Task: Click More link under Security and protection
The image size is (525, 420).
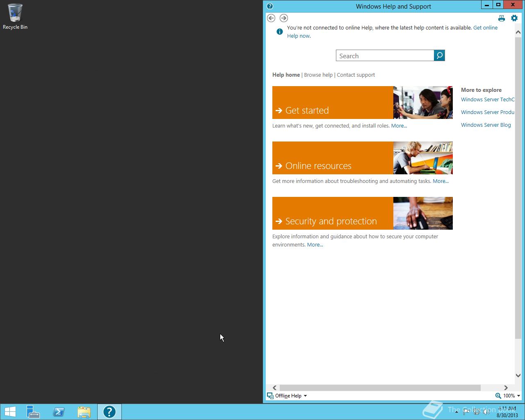Action: [315, 245]
